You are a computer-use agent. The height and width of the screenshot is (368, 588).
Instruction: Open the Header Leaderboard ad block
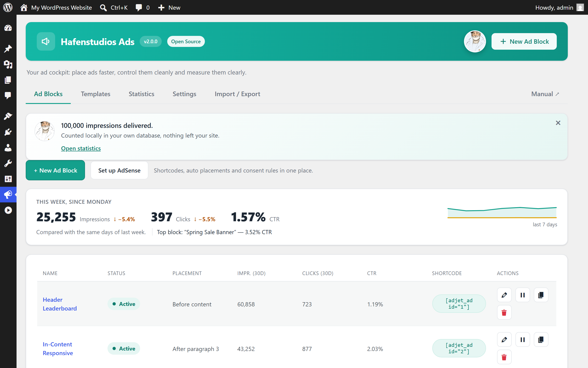[x=60, y=304]
